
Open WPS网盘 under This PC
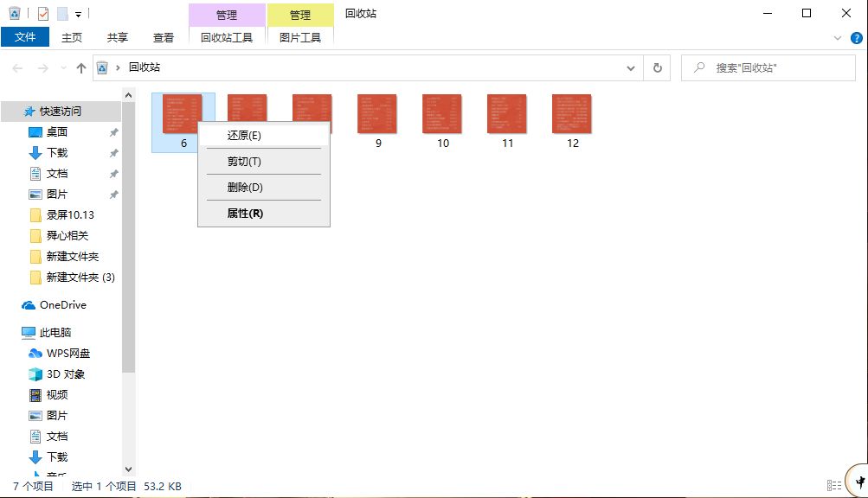[68, 353]
